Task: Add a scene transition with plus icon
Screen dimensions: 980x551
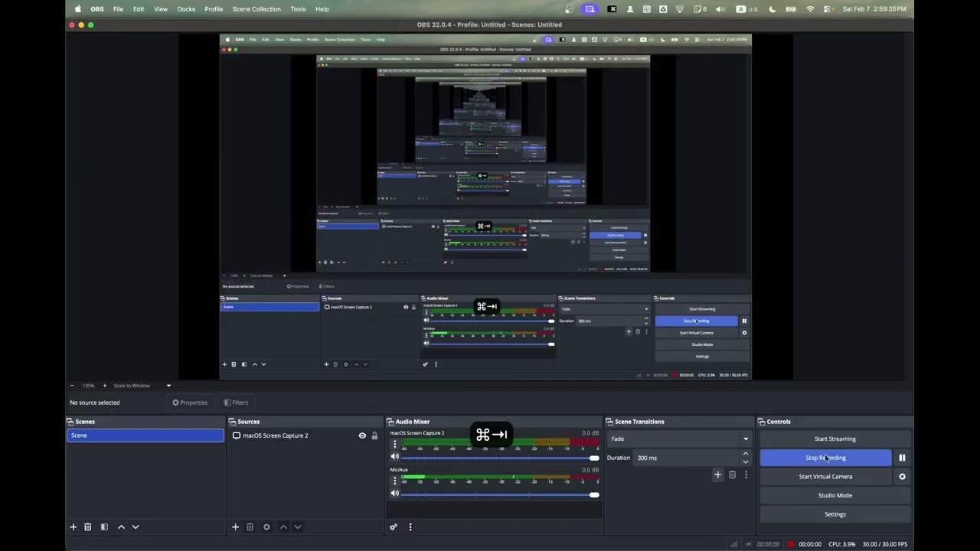Action: [x=717, y=474]
